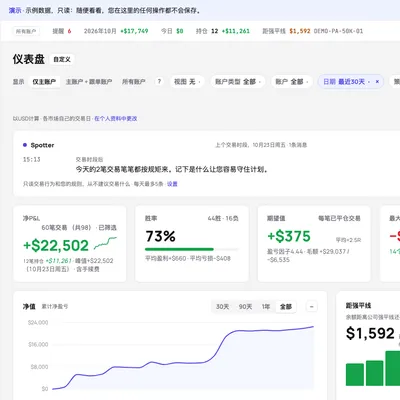Click the $24,000 axis label on chart

point(38,323)
